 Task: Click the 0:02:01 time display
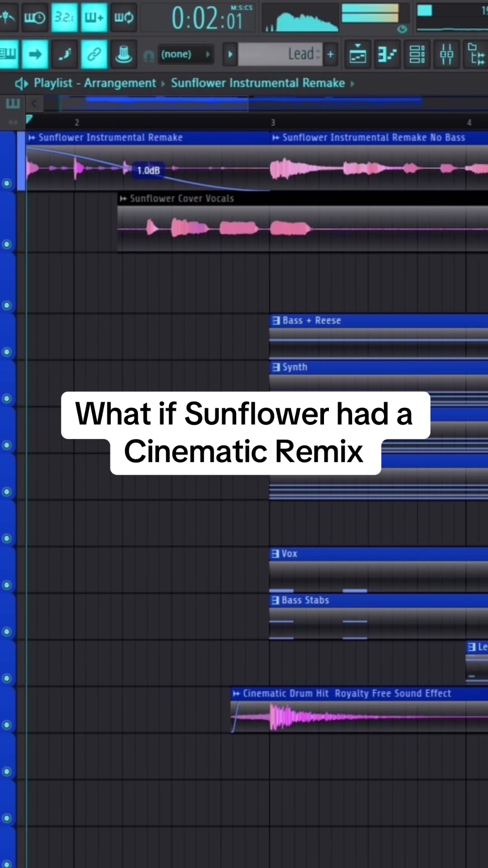point(207,19)
